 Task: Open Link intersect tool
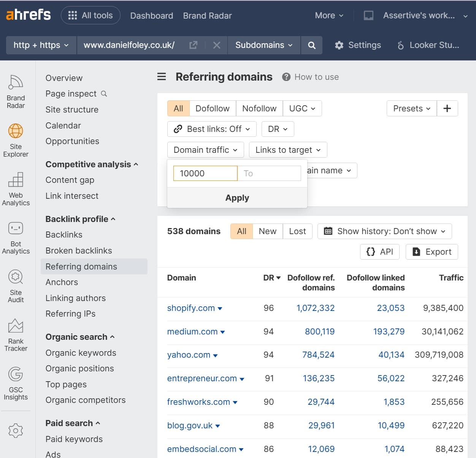72,196
